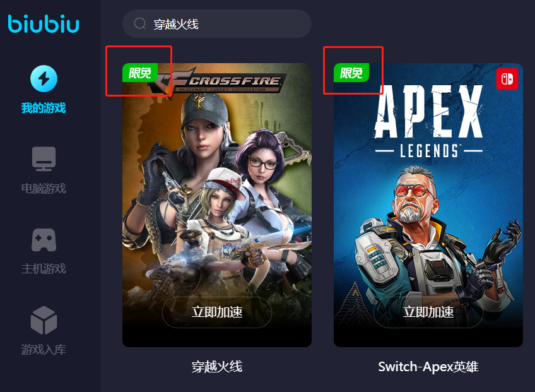535x392 pixels.
Task: Click the Switch-Apex英雄 game title
Action: coord(428,367)
